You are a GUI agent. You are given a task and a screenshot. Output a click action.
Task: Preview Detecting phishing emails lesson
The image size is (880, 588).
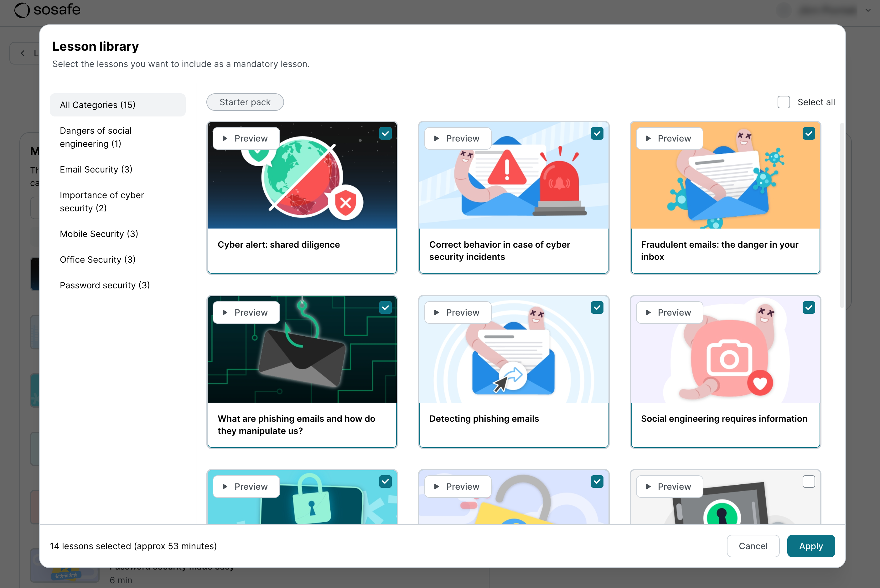[x=458, y=312]
